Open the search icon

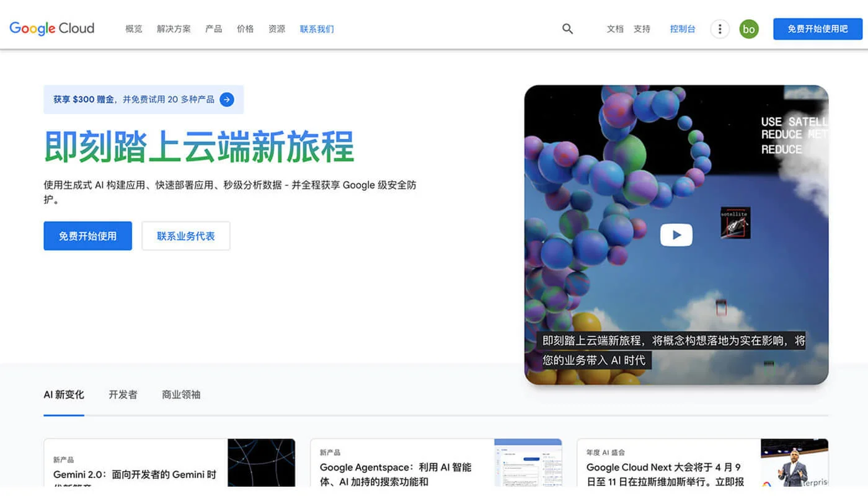tap(567, 29)
